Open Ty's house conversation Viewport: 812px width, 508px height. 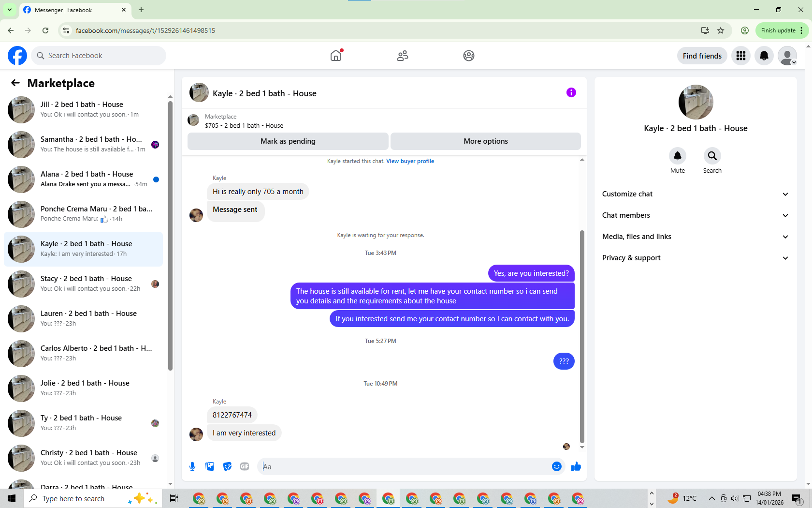(x=83, y=423)
